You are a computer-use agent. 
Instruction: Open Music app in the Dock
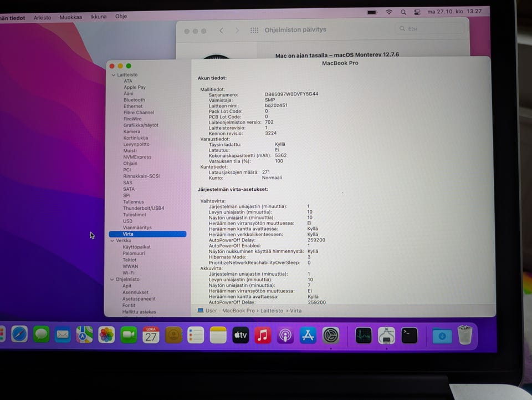coord(263,335)
